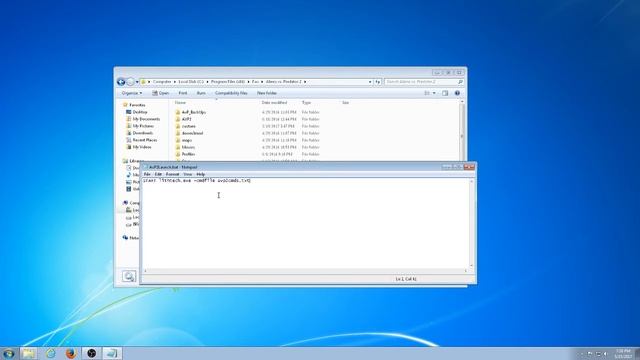Sort files by the Date modified column
The image size is (640, 360).
pyautogui.click(x=274, y=103)
